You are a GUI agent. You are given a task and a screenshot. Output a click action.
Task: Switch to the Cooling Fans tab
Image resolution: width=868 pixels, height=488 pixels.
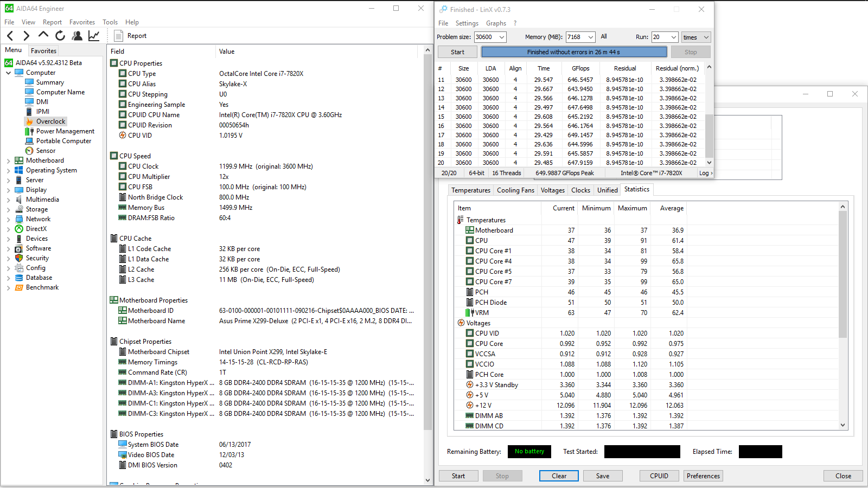(515, 190)
